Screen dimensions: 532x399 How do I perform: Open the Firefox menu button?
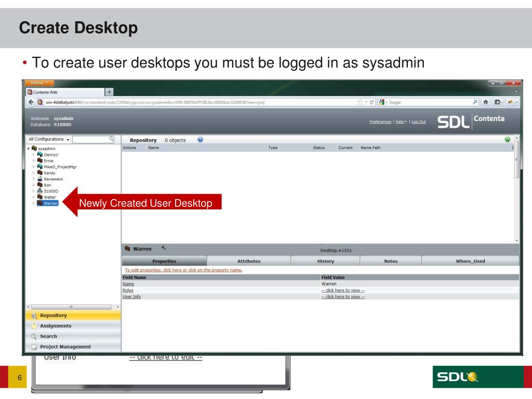(x=39, y=83)
